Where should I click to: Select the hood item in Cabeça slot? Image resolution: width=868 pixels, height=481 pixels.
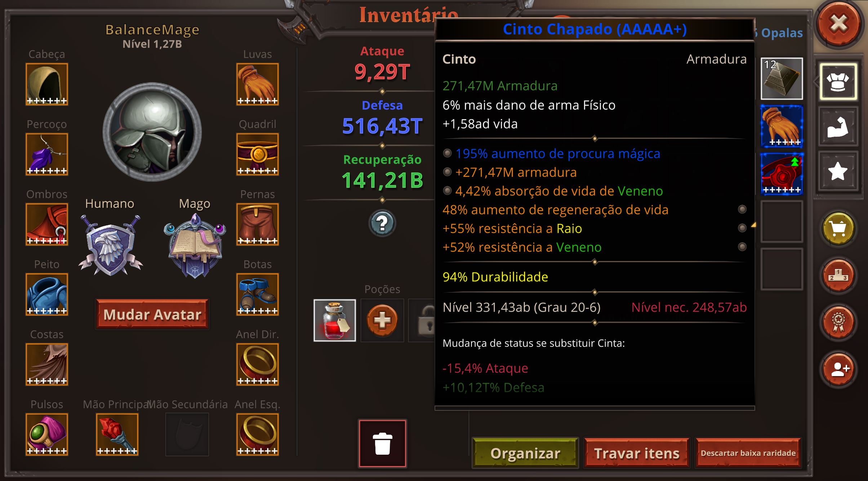[x=47, y=84]
